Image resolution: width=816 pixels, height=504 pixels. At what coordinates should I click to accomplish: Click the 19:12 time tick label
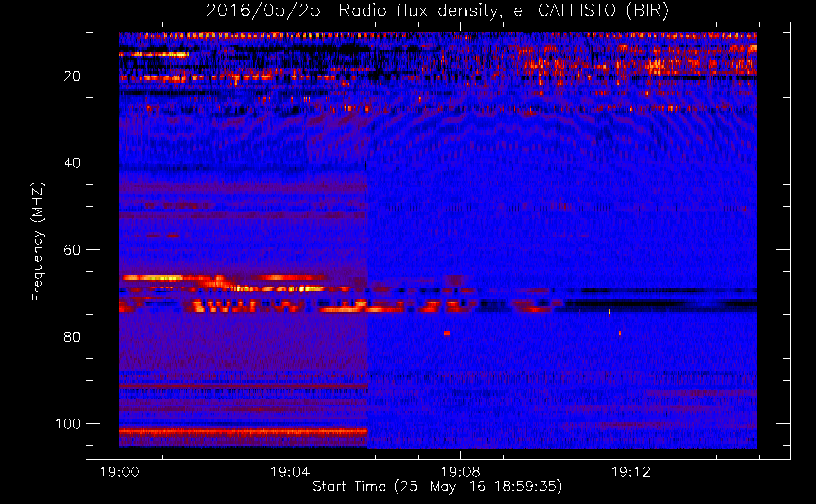[631, 472]
